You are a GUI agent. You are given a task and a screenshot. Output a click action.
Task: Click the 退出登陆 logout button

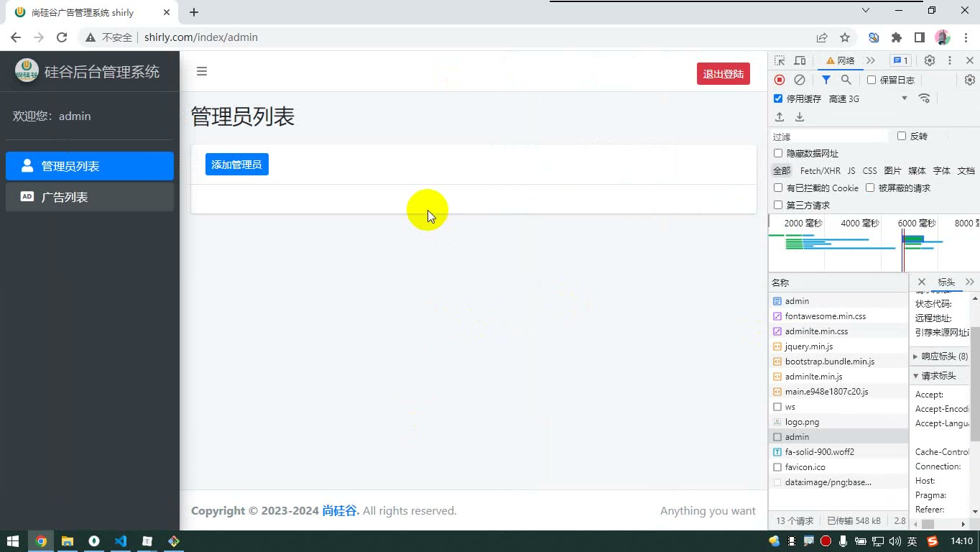pyautogui.click(x=723, y=74)
